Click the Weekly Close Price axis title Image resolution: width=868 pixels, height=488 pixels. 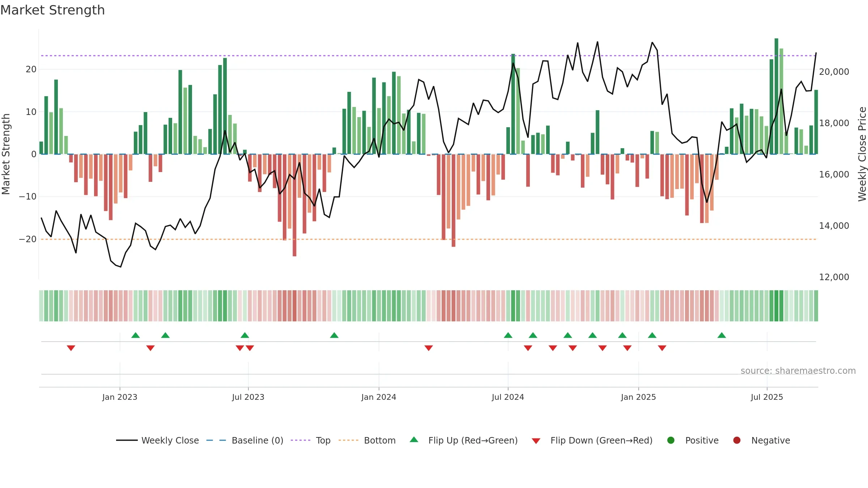[x=862, y=154]
